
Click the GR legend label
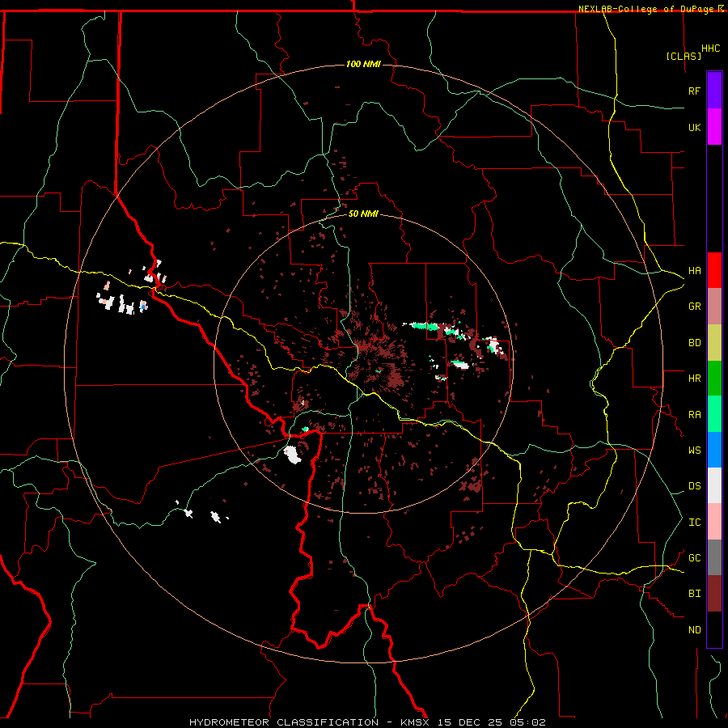tap(694, 307)
